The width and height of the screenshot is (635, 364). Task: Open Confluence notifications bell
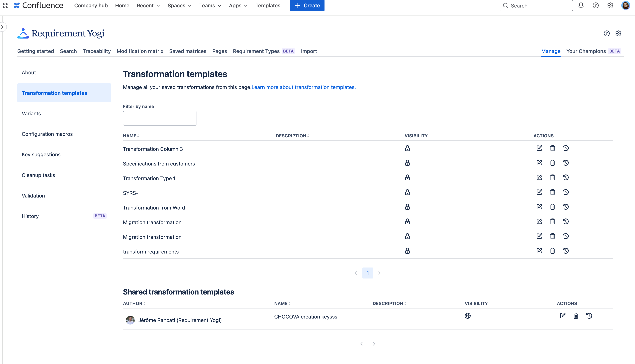[x=581, y=5]
